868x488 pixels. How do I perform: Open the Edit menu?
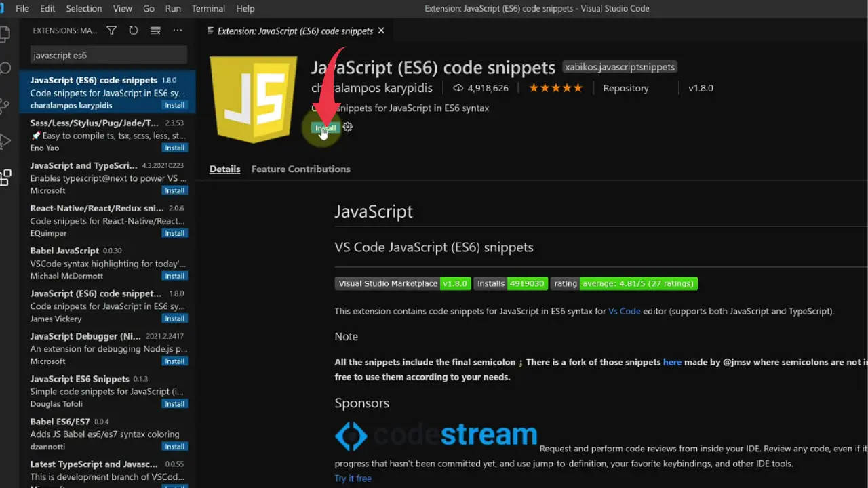tap(47, 9)
